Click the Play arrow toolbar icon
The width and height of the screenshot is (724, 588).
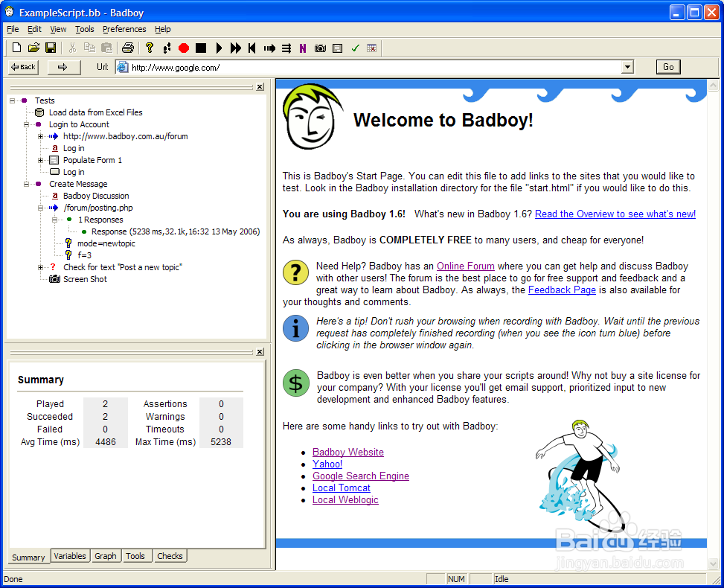tap(219, 48)
